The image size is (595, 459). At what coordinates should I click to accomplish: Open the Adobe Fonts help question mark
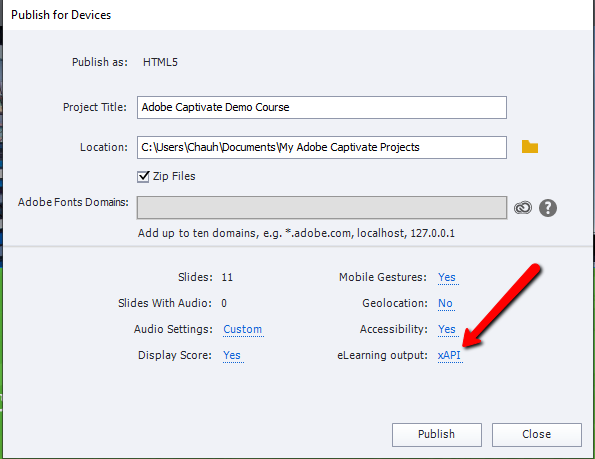548,208
